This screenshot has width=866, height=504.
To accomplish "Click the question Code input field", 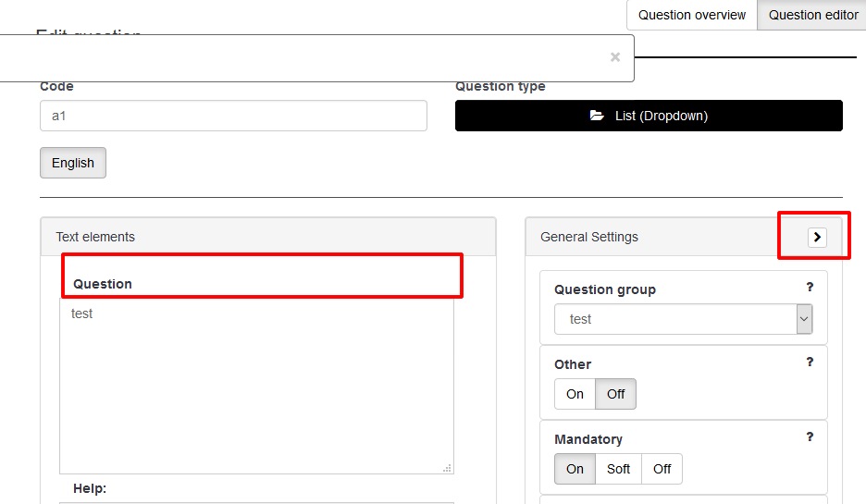I will tap(233, 116).
